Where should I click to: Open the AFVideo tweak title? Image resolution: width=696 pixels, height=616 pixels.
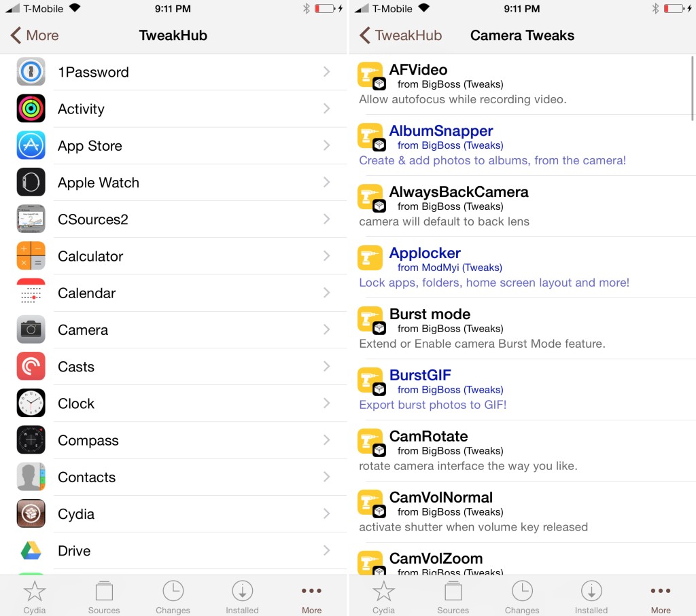(418, 70)
